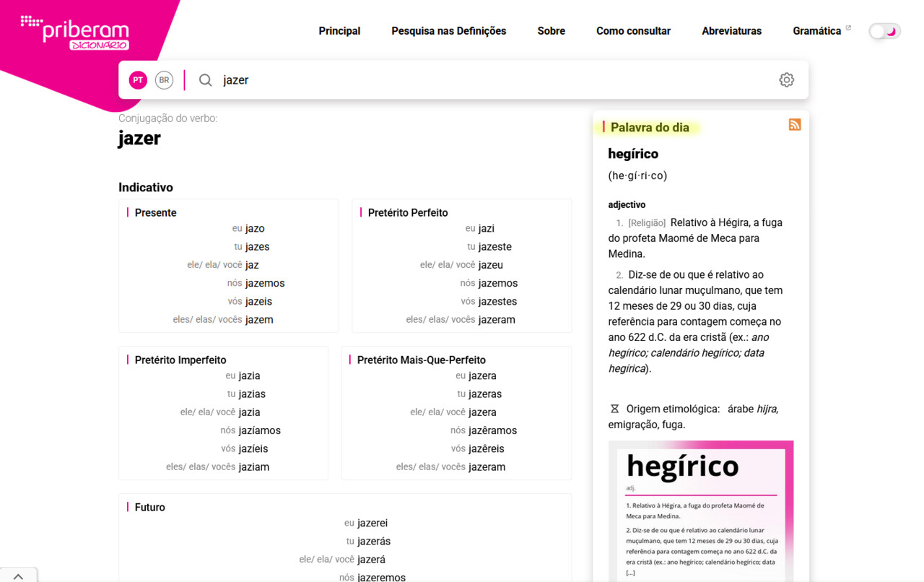Viewport: 924px width, 582px height.
Task: Open search settings via gear icon
Action: click(x=786, y=79)
